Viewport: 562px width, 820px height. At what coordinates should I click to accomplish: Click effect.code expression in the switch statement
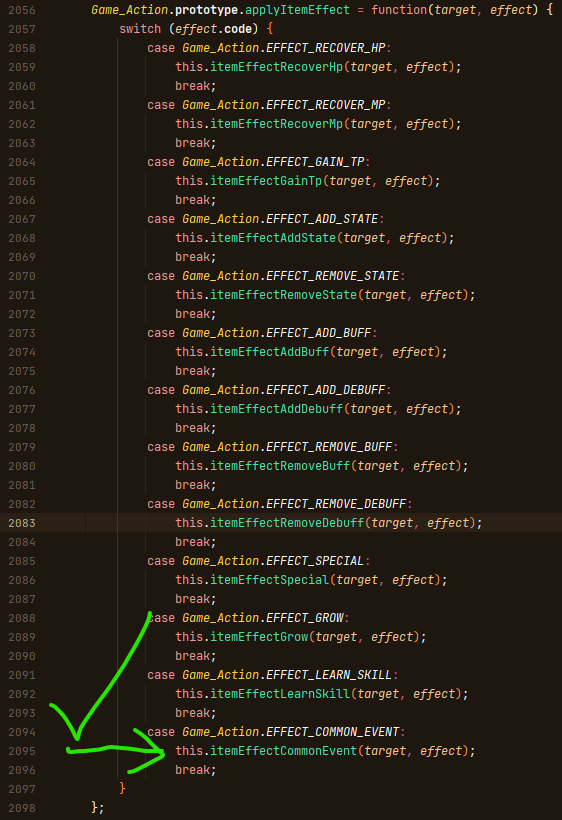click(x=213, y=29)
